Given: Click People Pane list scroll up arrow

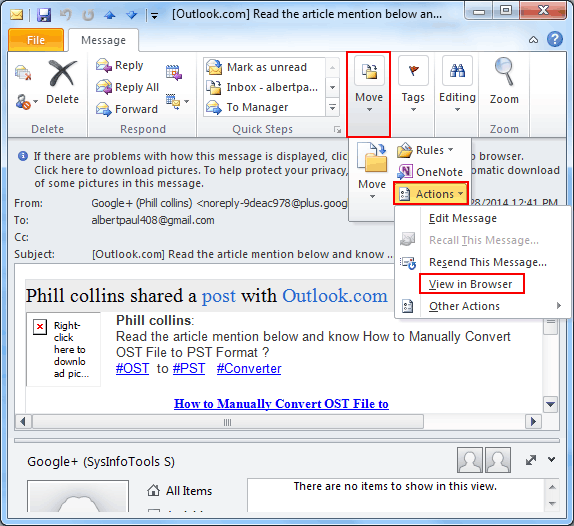Looking at the screenshot, I should [x=552, y=487].
